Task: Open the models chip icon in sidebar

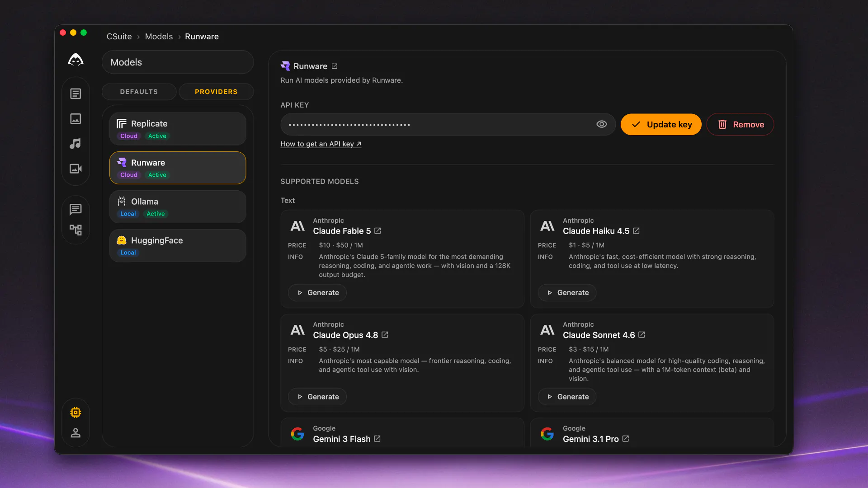Action: pyautogui.click(x=75, y=412)
